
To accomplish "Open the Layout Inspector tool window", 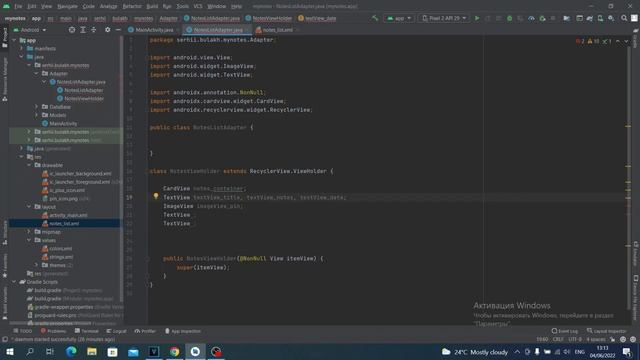I will tap(607, 331).
